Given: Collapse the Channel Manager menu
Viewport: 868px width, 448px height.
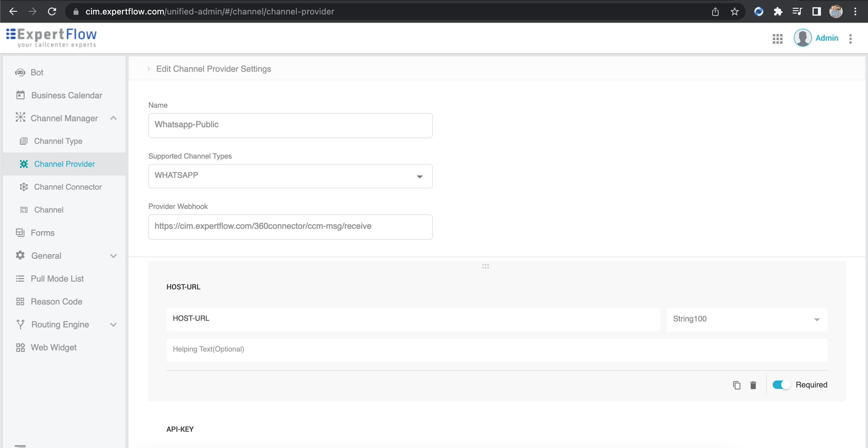Looking at the screenshot, I should (113, 118).
